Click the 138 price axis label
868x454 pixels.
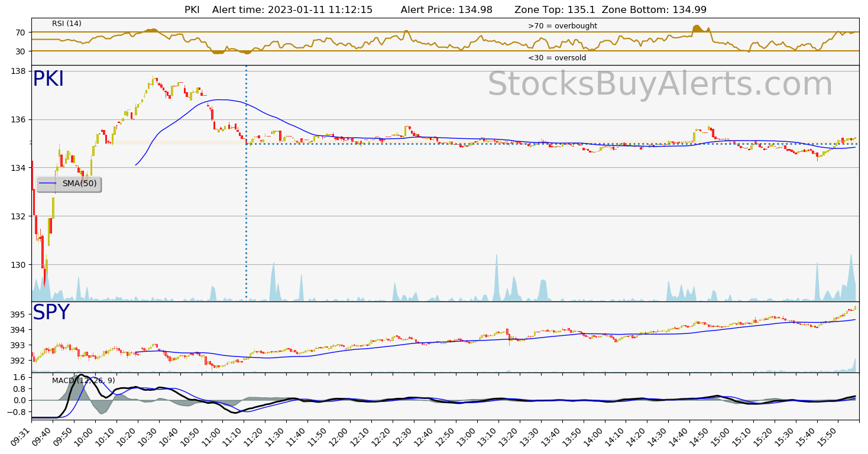point(18,71)
